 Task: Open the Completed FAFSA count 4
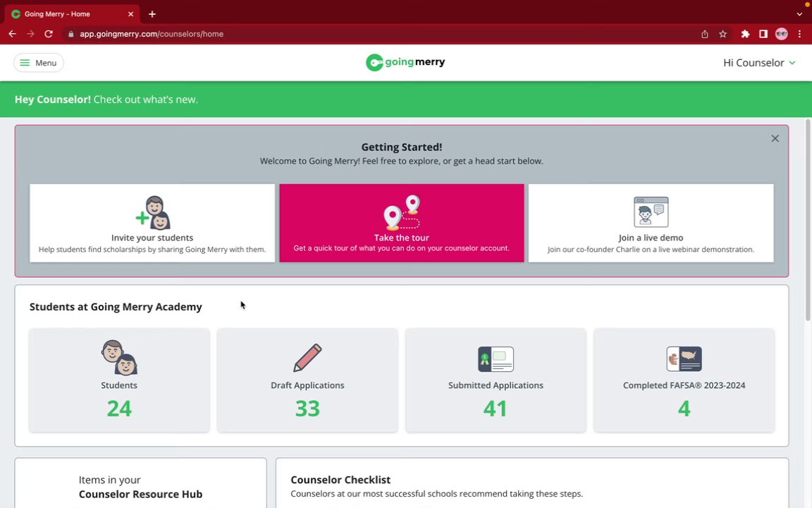coord(684,409)
